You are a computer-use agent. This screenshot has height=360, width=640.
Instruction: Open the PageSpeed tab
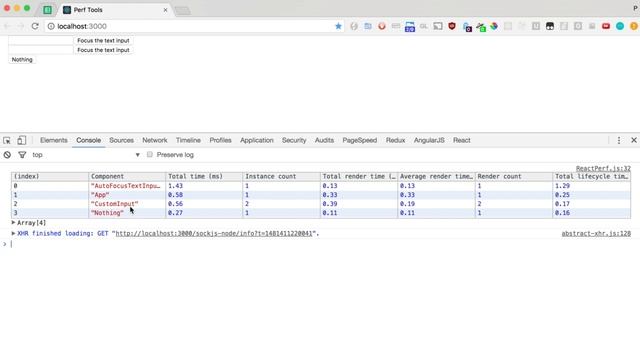point(360,140)
